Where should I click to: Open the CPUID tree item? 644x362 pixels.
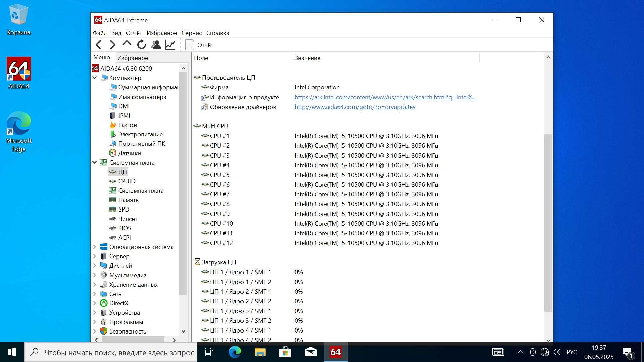pyautogui.click(x=127, y=181)
